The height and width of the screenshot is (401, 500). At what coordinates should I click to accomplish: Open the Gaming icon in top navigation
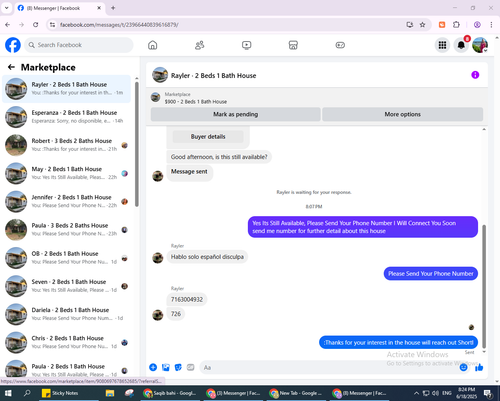[x=340, y=45]
